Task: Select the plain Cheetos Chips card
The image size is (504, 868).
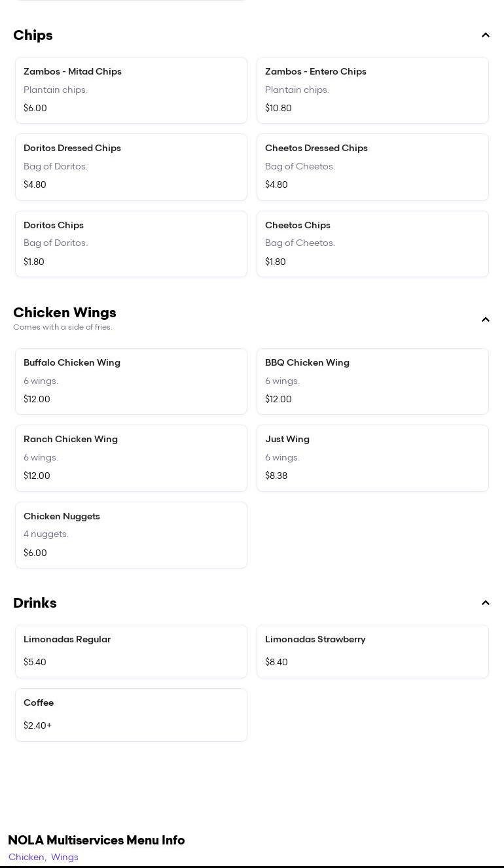Action: click(372, 244)
